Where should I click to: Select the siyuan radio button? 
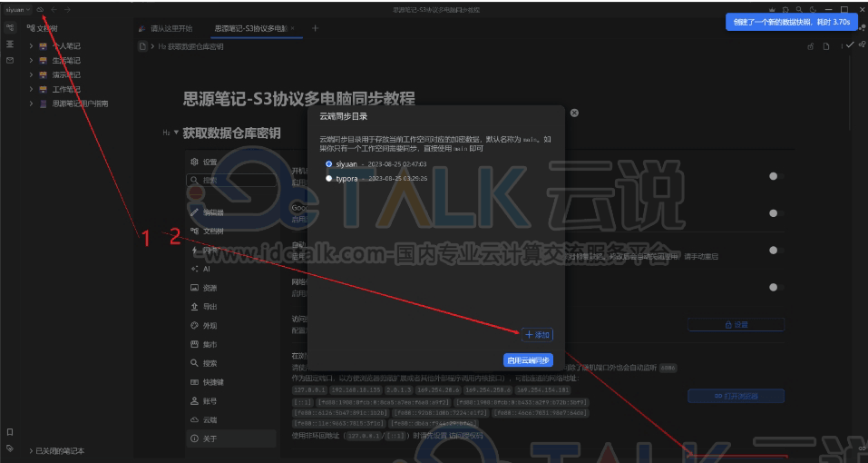coord(329,164)
